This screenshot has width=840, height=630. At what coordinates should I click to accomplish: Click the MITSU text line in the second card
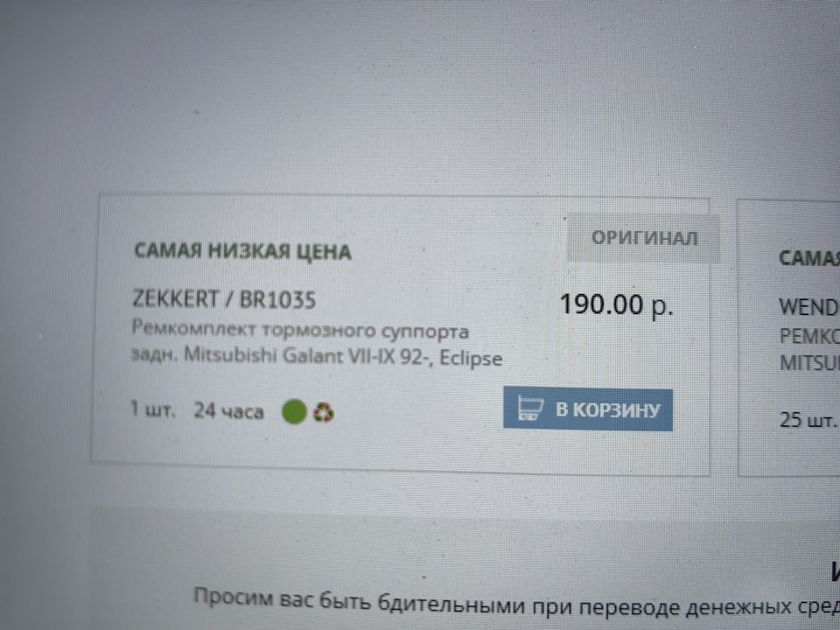(x=808, y=363)
